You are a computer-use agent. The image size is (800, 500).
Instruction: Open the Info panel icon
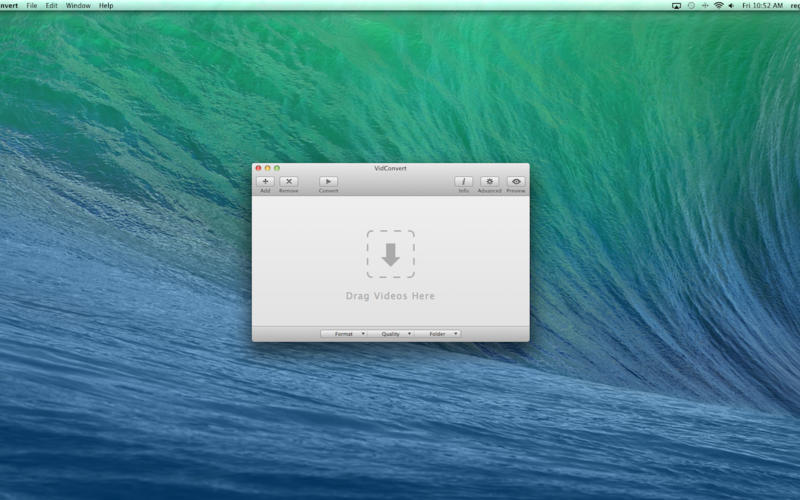click(463, 181)
